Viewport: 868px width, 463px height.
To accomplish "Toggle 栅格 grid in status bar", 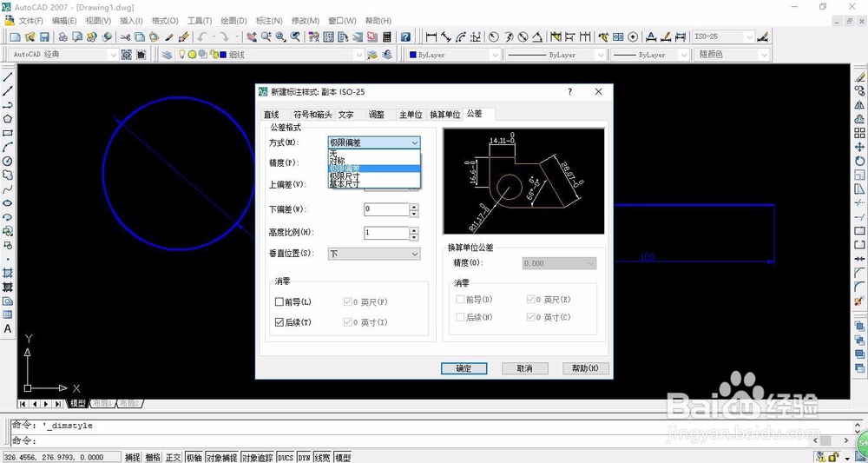I will [x=154, y=458].
